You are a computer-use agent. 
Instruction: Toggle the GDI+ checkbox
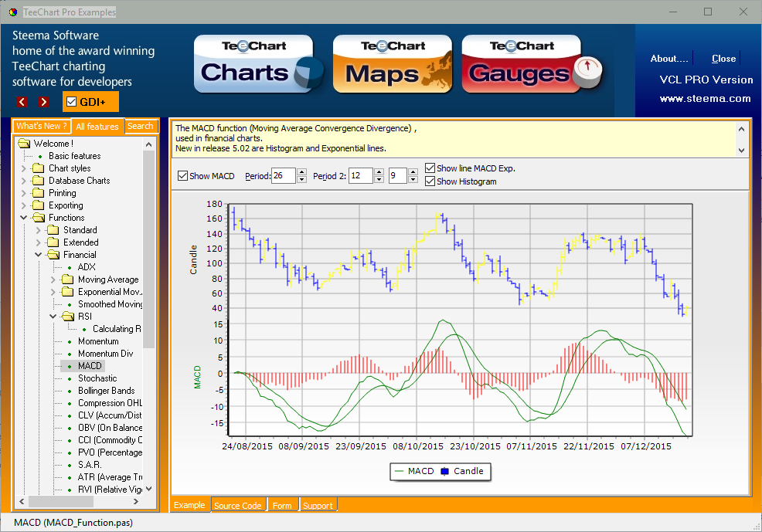coord(71,101)
